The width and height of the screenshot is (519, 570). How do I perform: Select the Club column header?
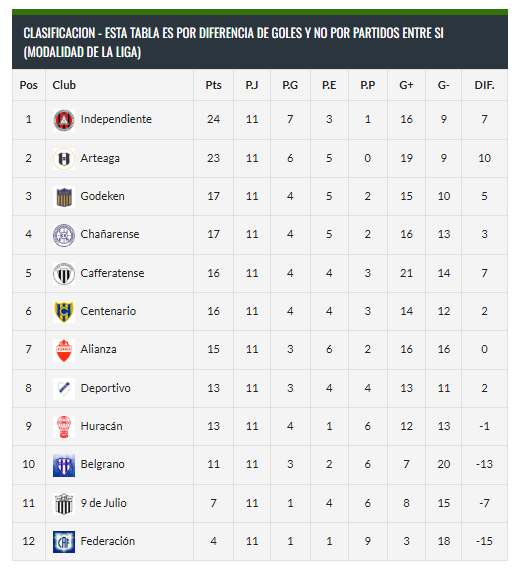(64, 85)
